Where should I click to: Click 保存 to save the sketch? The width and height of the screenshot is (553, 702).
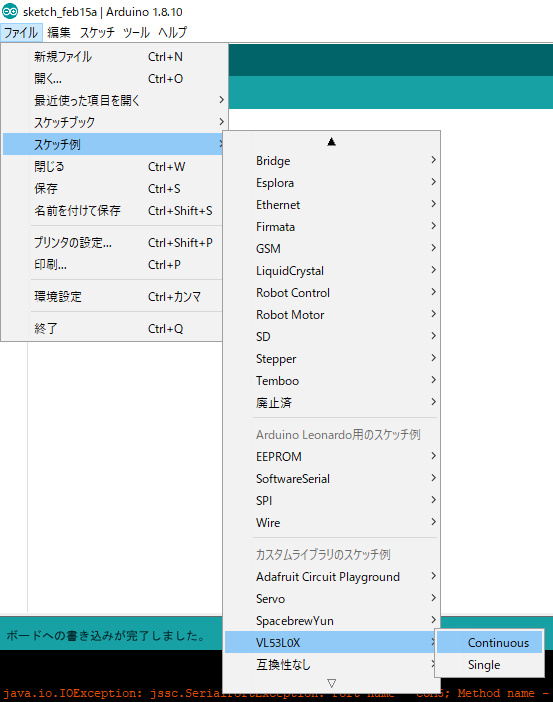tap(112, 188)
